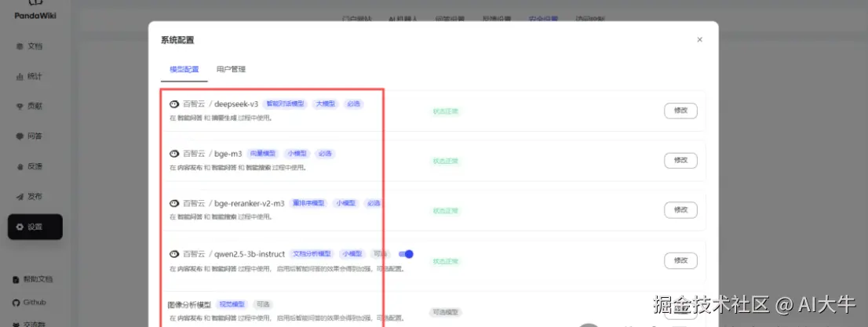Click the 必选 tag on deepseek-v3 row
The image size is (868, 327).
[x=353, y=104]
